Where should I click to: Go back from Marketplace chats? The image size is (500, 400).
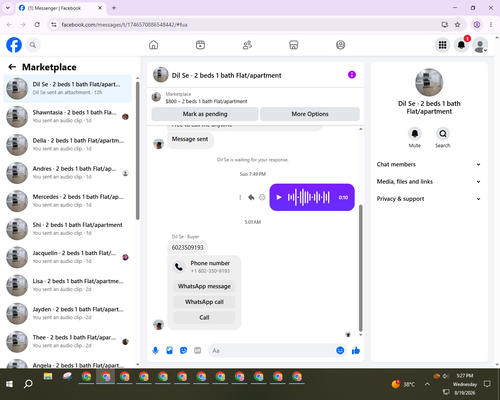pos(12,67)
